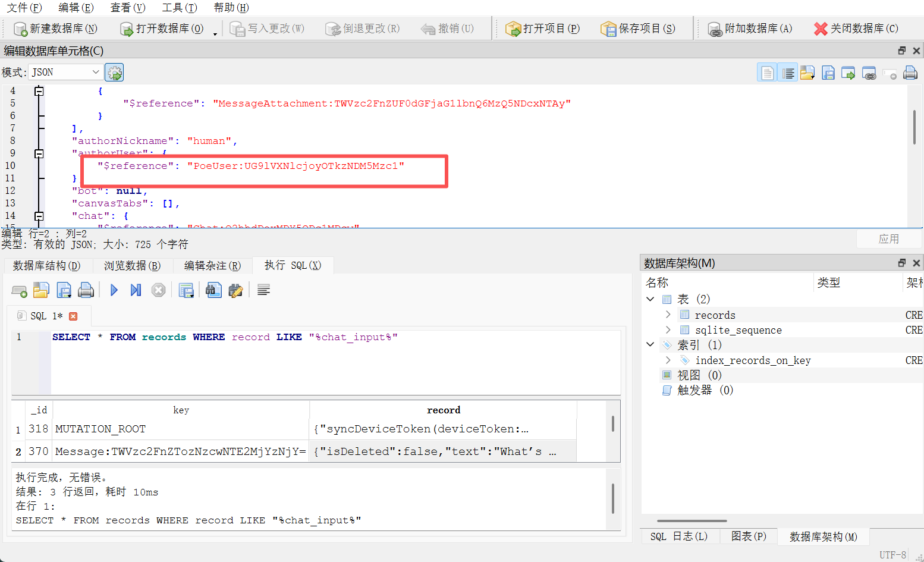
Task: Select the 触发器 (0) triggers item
Action: click(x=698, y=390)
